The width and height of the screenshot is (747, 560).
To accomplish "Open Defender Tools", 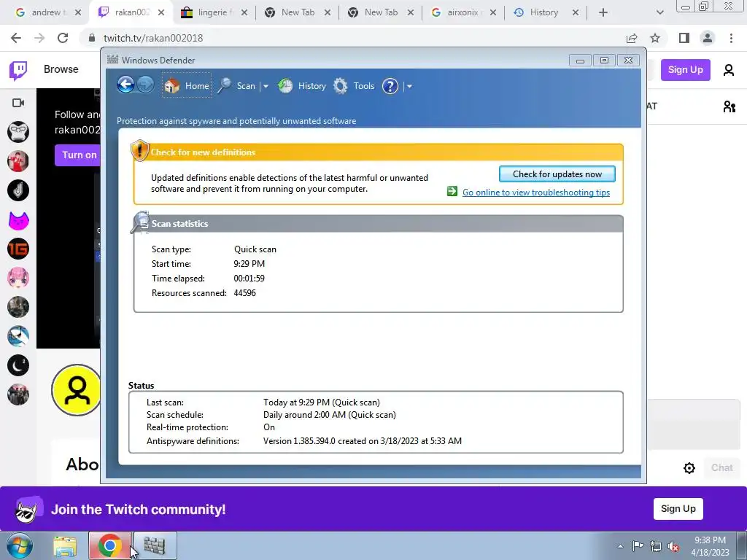I will [x=354, y=86].
